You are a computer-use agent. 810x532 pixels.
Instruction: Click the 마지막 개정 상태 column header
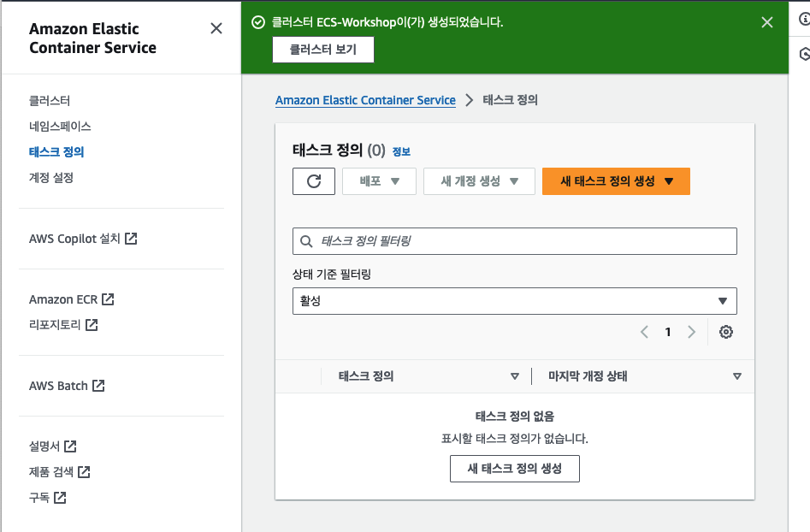tap(588, 376)
